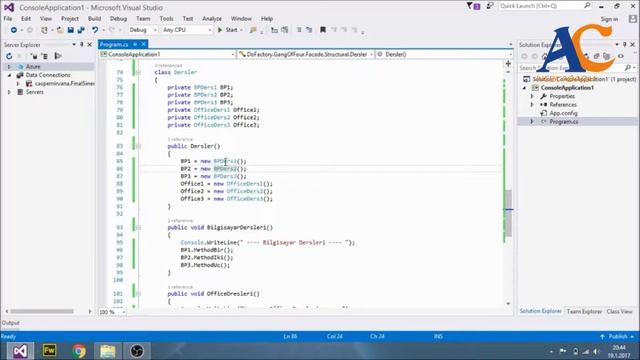640x360 pixels.
Task: Open the DoFactory type navigation dropdown
Action: tap(306, 54)
